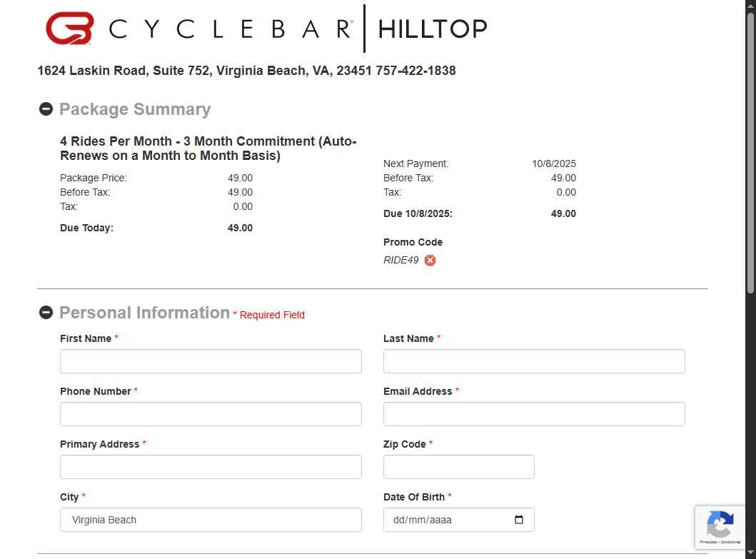Focus the Zip Code field
Viewport: 756px width, 559px height.
[458, 467]
